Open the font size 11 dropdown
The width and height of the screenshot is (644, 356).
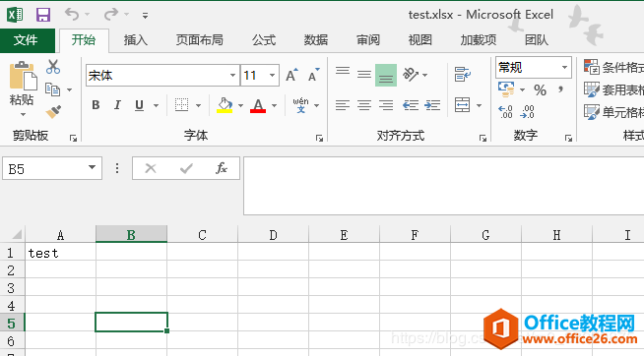click(x=272, y=76)
